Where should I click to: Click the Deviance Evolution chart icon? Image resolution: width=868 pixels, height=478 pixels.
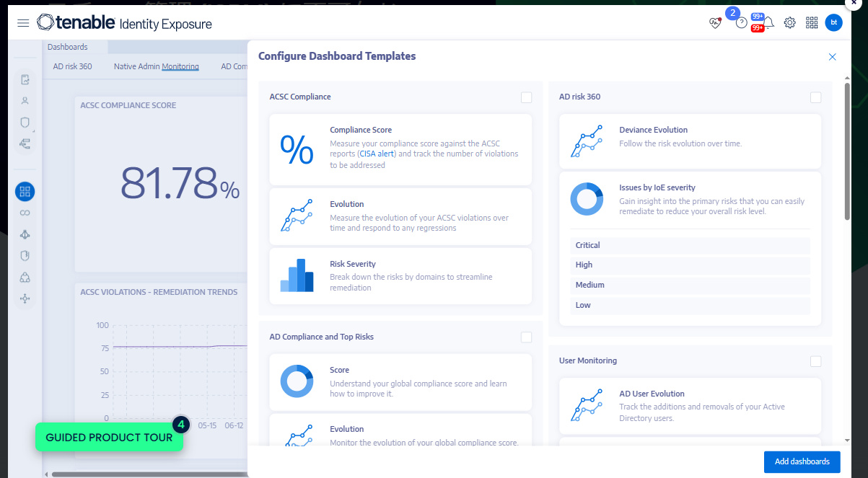(x=587, y=141)
